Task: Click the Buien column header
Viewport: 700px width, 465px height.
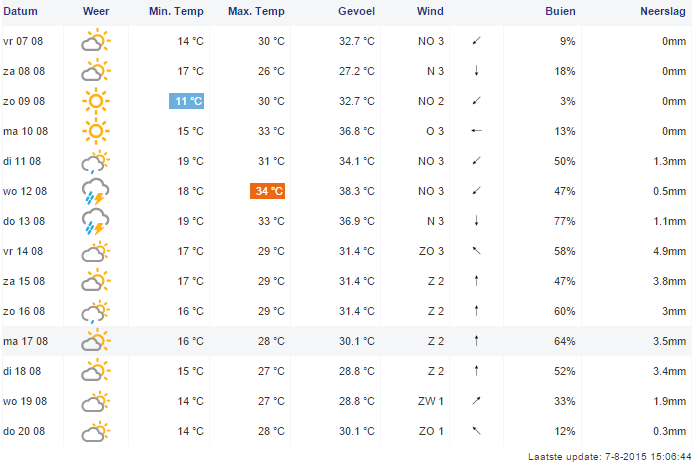Action: 560,11
